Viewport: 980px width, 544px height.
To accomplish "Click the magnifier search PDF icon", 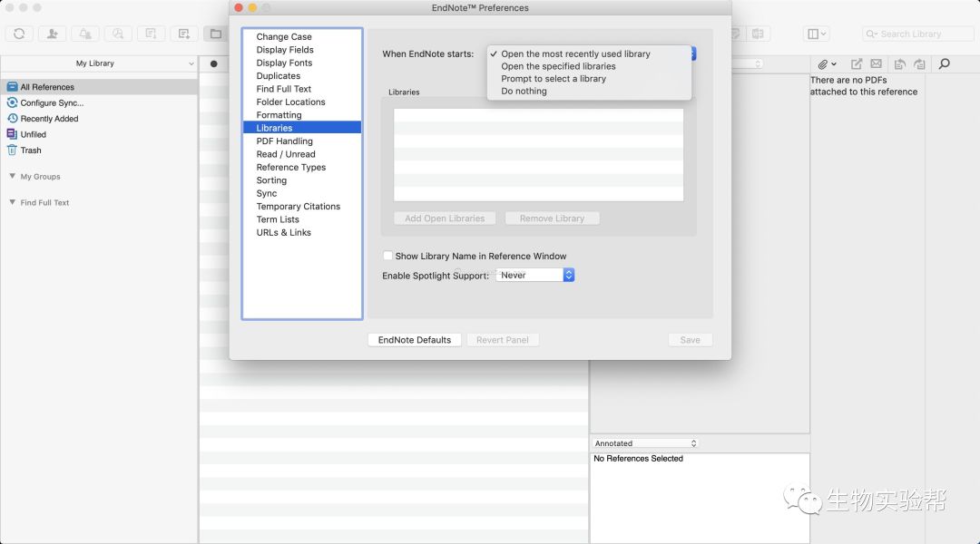I will [x=945, y=63].
